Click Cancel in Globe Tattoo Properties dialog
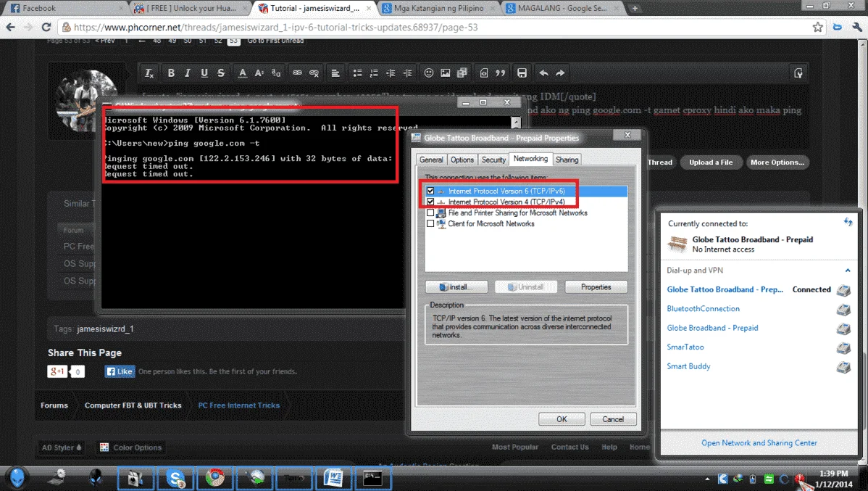Image resolution: width=868 pixels, height=491 pixels. pyautogui.click(x=613, y=419)
